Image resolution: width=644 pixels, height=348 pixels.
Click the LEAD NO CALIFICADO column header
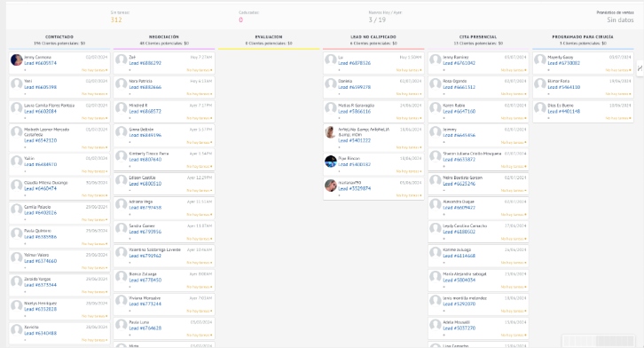(373, 37)
